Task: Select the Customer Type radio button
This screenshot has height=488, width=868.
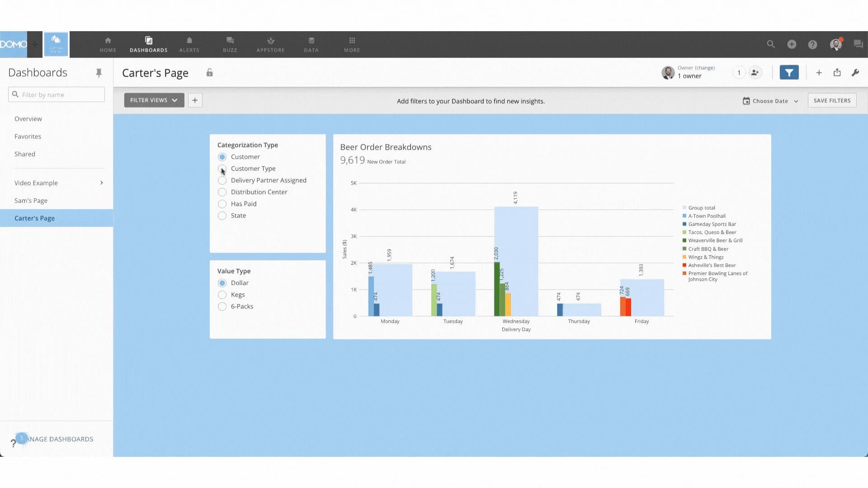Action: (x=222, y=169)
